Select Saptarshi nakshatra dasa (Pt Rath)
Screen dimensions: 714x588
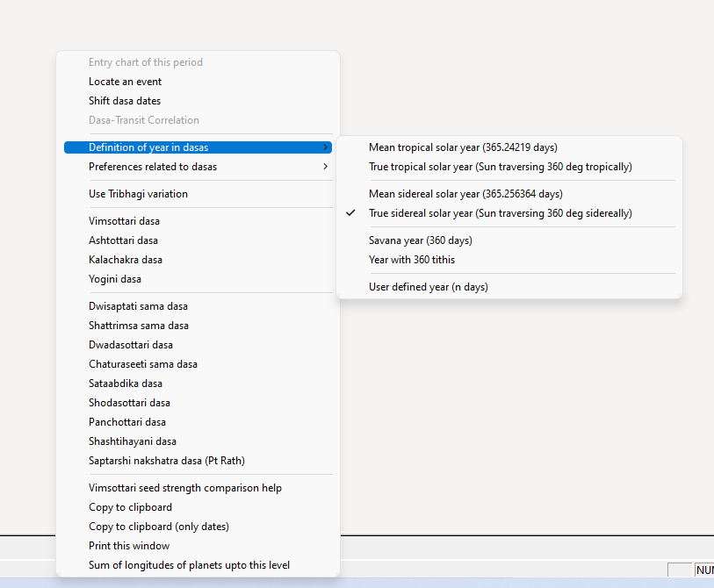[198, 461]
